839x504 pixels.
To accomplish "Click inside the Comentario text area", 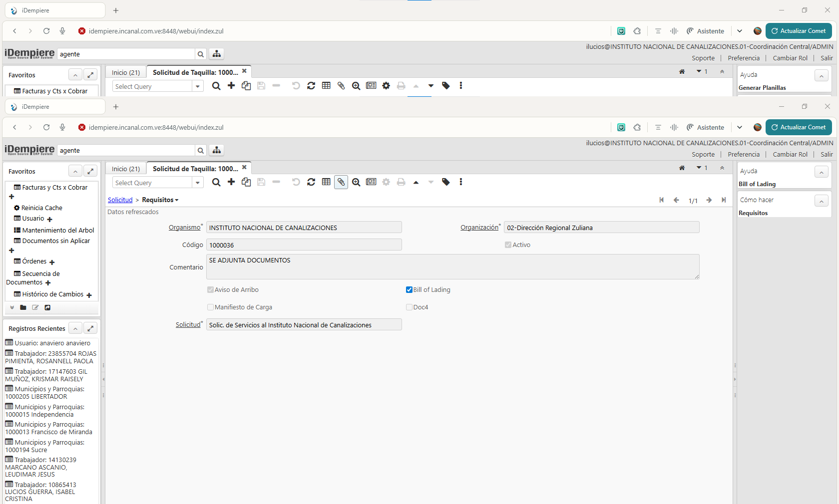I will (452, 267).
